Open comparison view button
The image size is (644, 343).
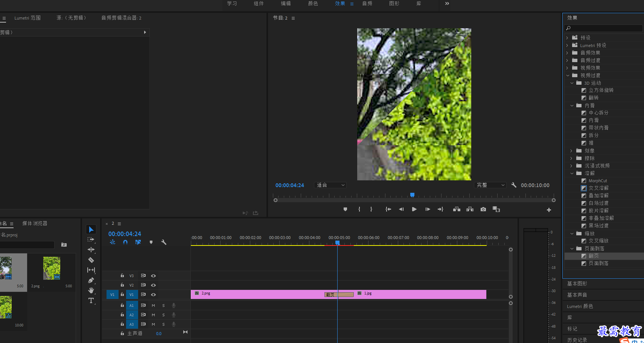[x=496, y=209]
